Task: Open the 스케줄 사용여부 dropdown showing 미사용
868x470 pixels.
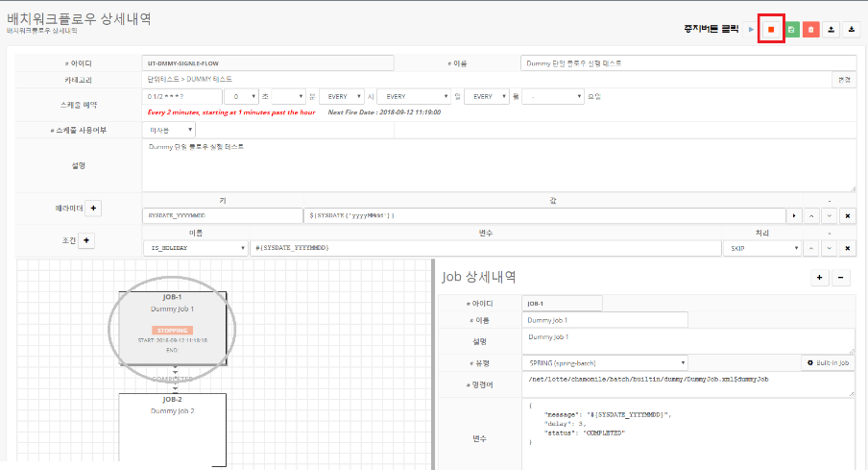Action: (x=169, y=131)
